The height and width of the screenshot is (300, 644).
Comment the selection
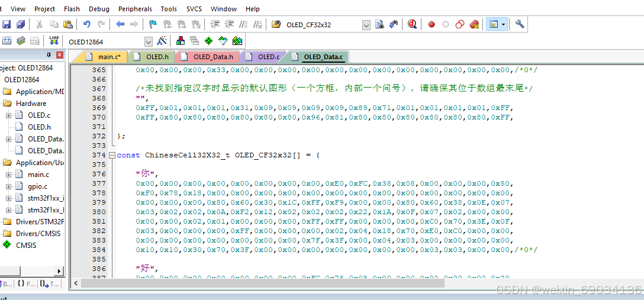[x=244, y=25]
